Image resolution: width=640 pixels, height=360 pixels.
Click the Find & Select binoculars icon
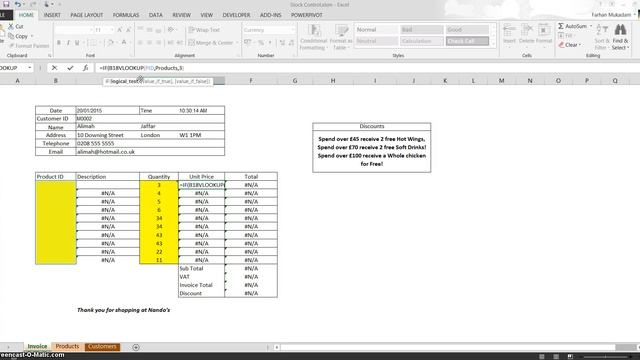[620, 30]
